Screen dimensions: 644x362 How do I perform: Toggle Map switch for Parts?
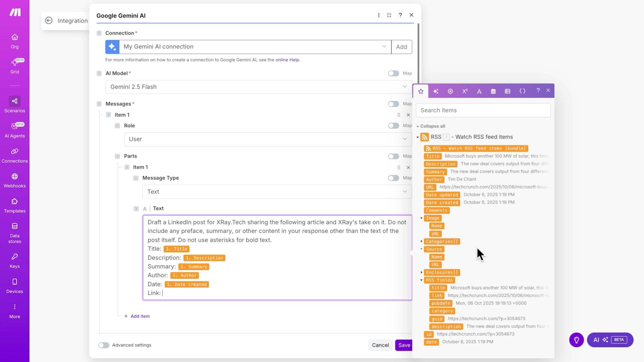(x=393, y=156)
